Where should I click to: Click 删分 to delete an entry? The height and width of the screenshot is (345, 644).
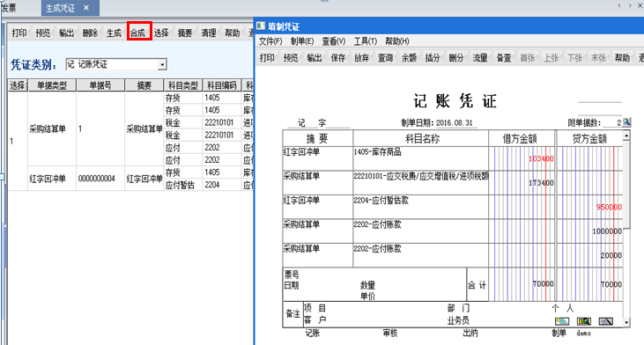point(456,58)
